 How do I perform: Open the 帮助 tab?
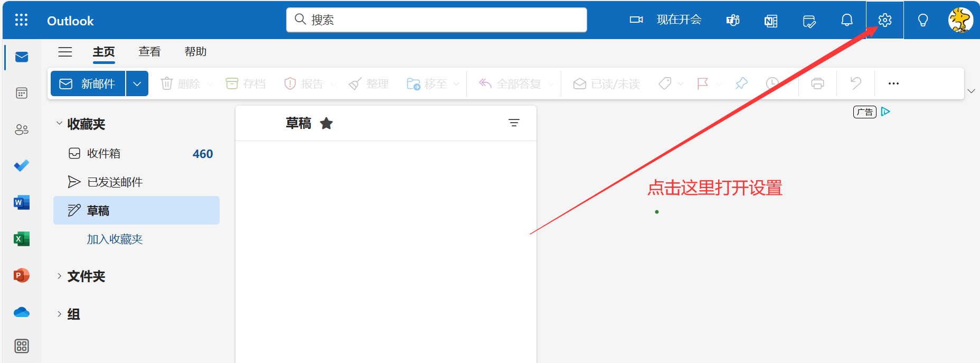coord(195,51)
